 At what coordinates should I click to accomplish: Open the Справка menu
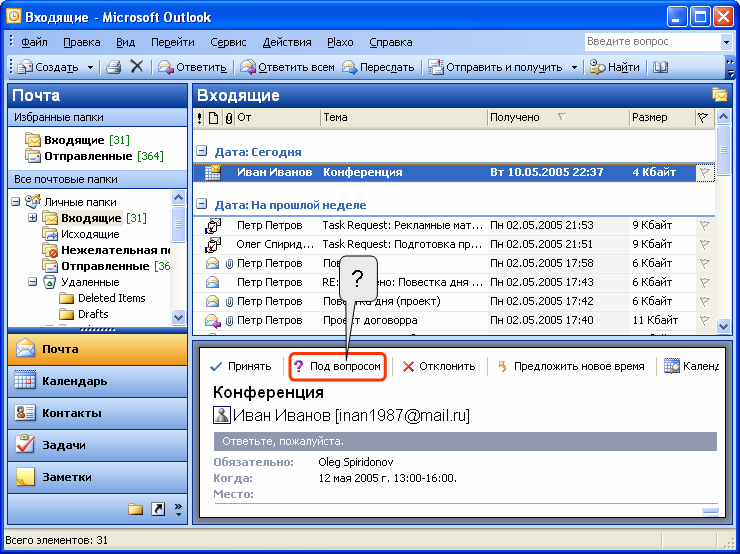[391, 42]
